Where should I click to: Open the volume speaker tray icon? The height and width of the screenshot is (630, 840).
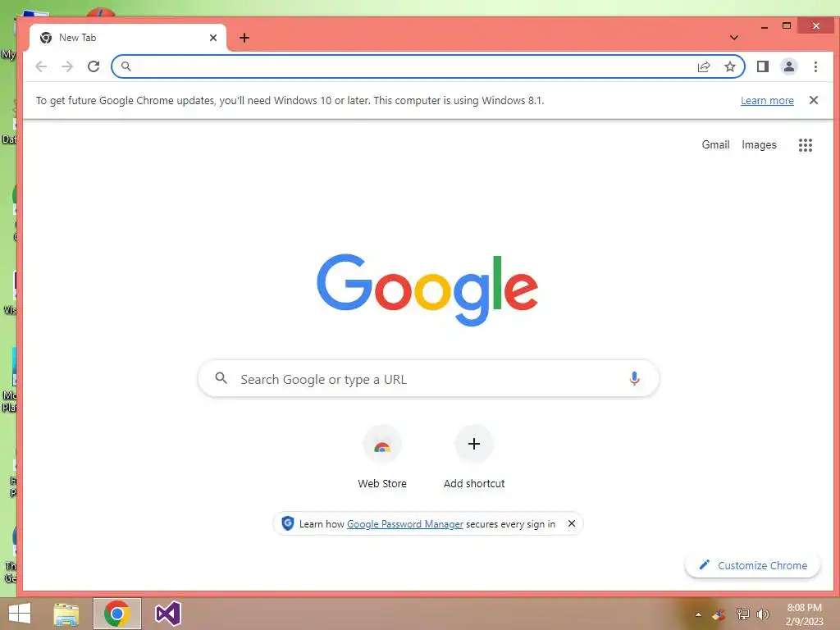[762, 614]
